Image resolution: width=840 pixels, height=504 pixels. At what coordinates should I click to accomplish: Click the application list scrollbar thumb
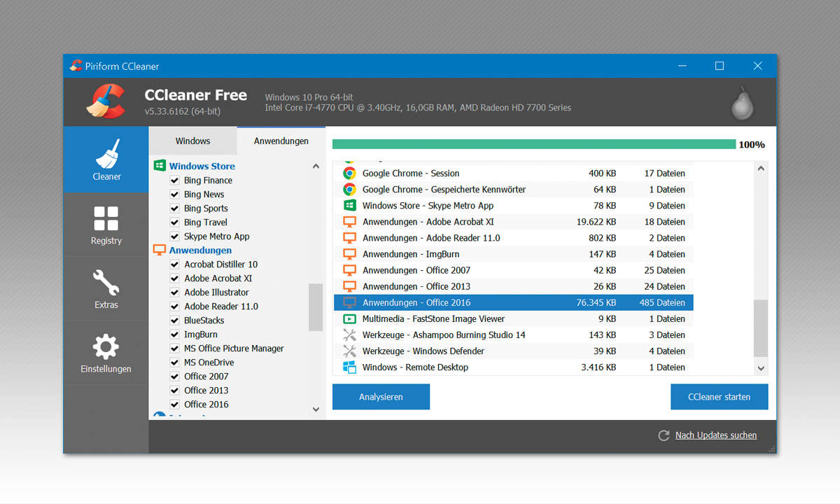tap(316, 307)
